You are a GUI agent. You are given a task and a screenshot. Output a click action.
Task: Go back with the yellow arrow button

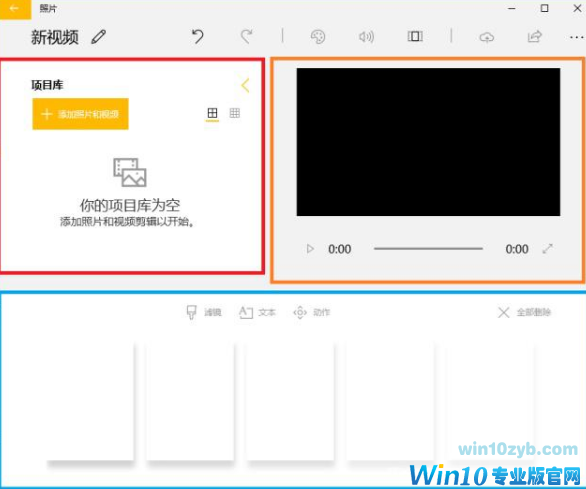15,9
